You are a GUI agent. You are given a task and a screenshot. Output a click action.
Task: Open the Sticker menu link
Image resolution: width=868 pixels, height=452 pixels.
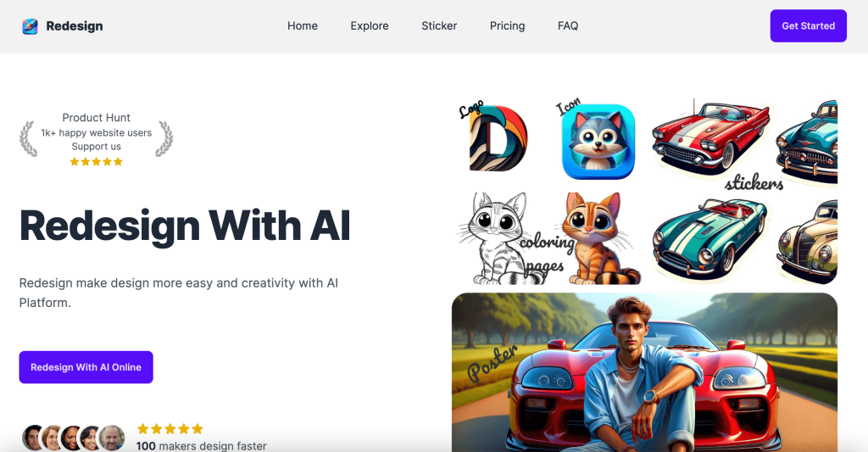(439, 26)
